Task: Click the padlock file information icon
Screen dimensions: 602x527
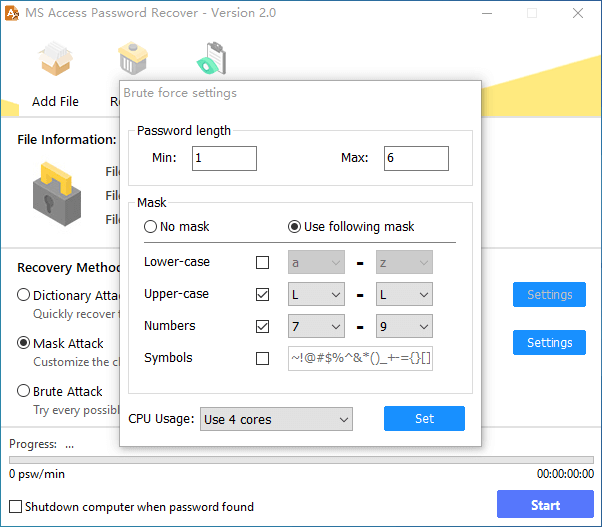Action: click(57, 194)
